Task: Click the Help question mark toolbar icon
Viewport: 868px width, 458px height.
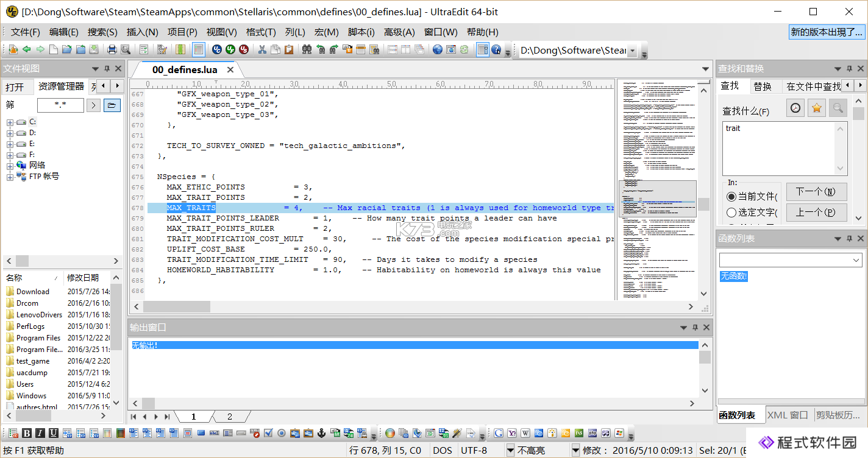Action: coord(496,50)
